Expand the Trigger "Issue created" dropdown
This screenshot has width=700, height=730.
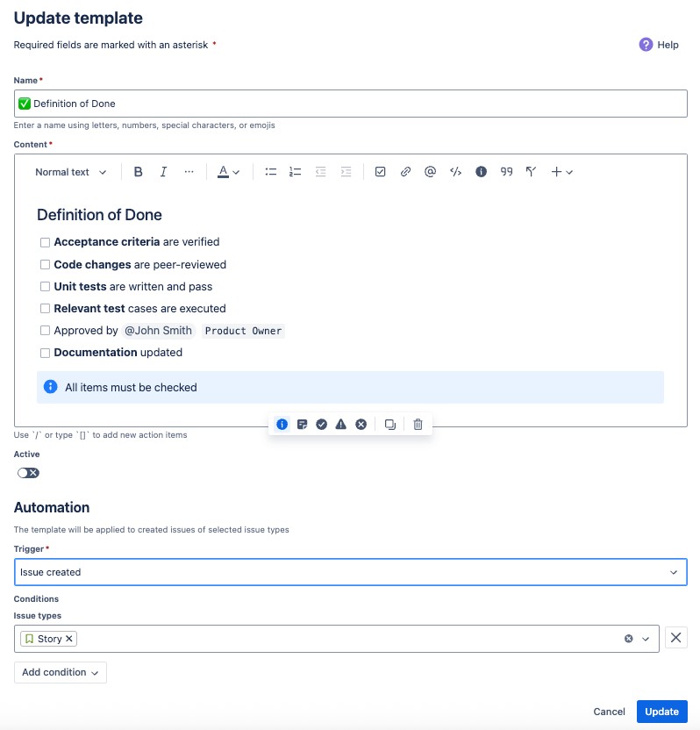(x=351, y=572)
